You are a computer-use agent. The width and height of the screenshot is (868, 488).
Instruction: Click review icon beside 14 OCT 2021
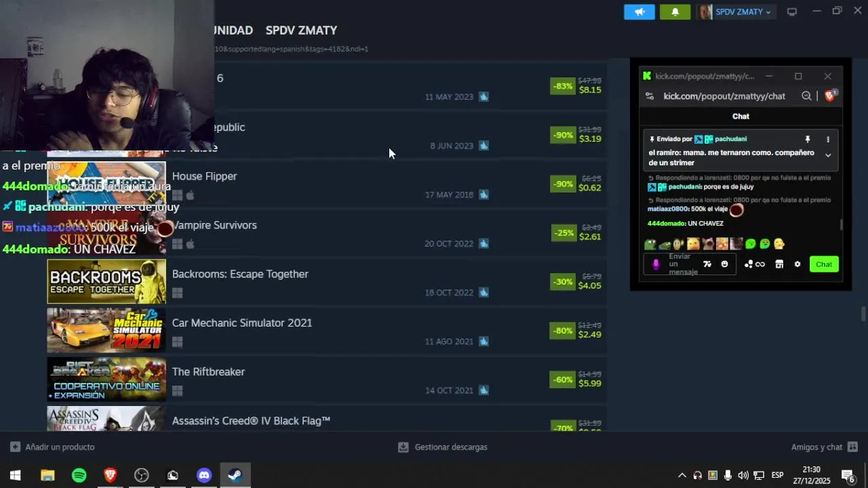point(484,390)
